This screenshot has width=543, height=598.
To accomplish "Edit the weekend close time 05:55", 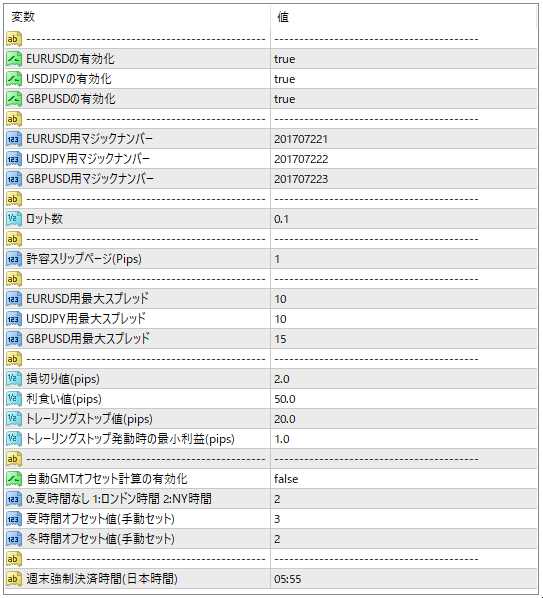I will click(x=288, y=579).
